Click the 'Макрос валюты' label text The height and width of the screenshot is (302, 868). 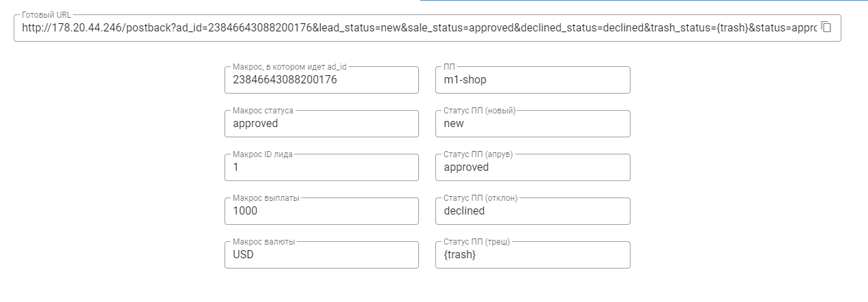pyautogui.click(x=265, y=241)
